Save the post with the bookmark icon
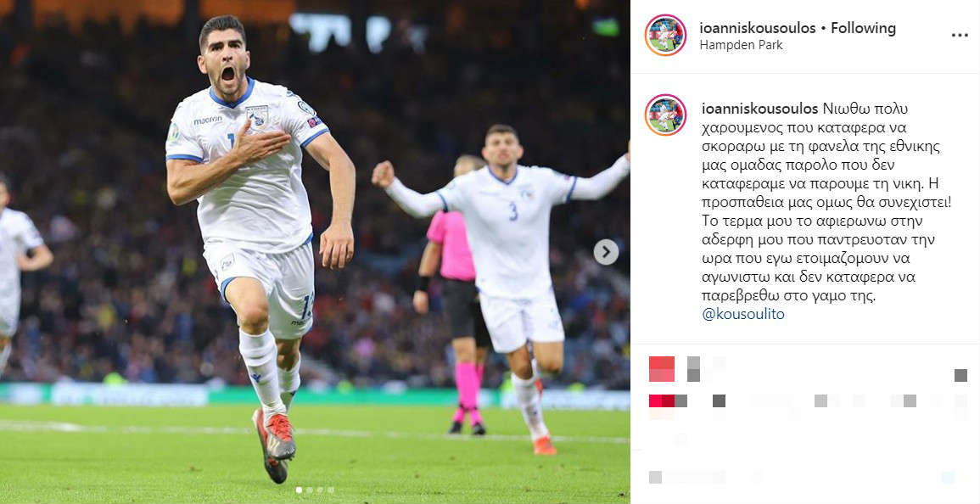This screenshot has height=504, width=980. [x=960, y=375]
